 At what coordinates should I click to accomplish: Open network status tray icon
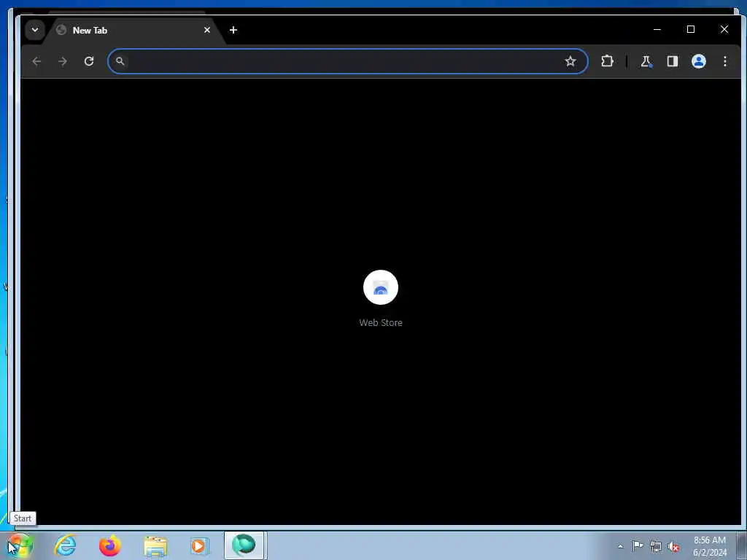point(656,546)
